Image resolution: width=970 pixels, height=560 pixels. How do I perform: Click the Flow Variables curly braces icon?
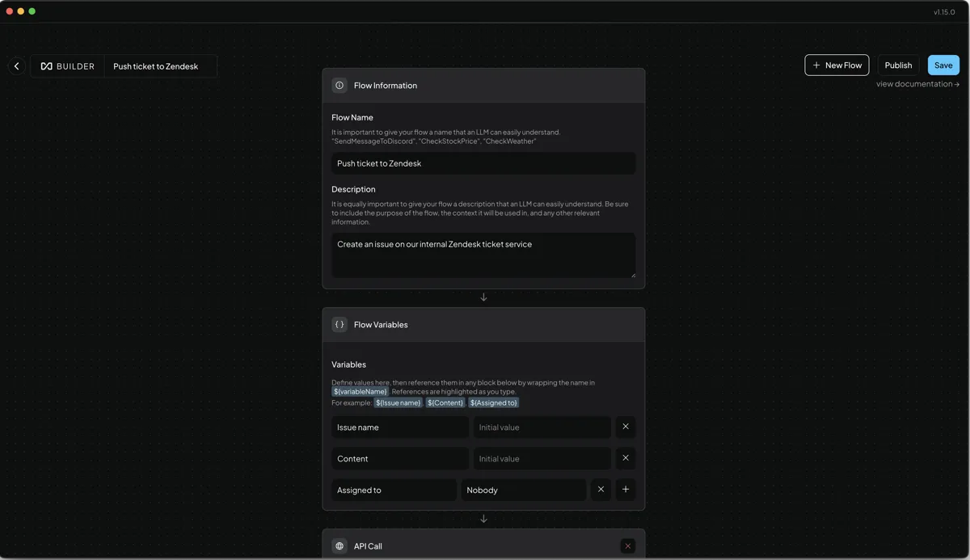(x=339, y=325)
